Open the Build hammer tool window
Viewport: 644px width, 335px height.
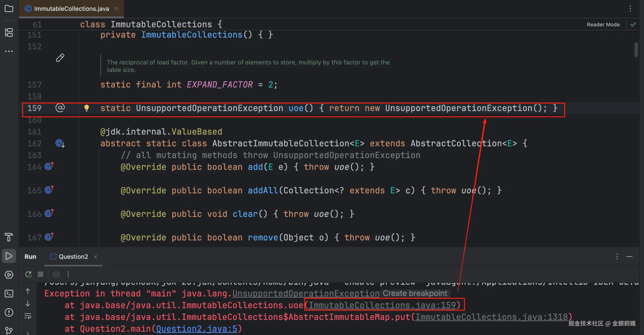9,237
